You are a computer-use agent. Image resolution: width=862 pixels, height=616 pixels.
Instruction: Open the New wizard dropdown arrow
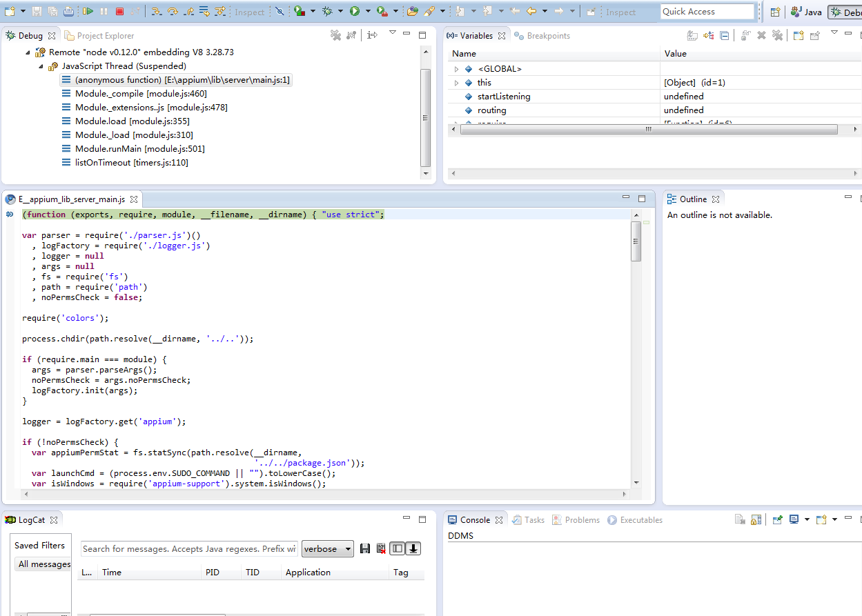pos(23,12)
